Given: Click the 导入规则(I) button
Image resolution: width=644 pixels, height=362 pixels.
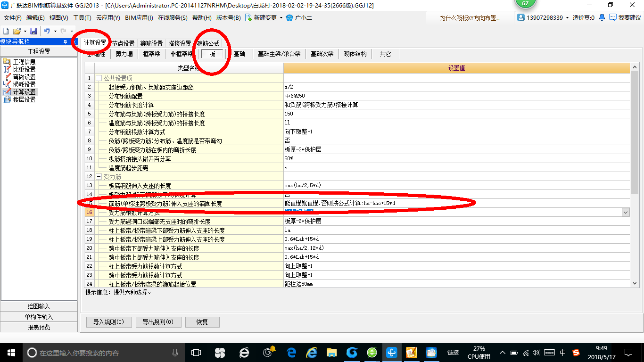Looking at the screenshot, I should (108, 322).
